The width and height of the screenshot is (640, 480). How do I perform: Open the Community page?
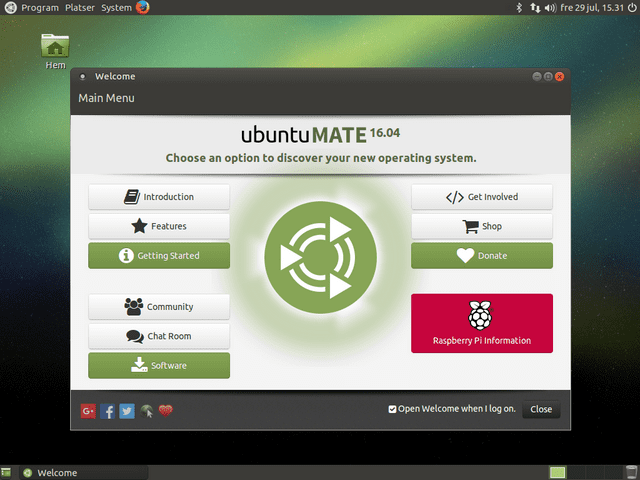tap(159, 307)
